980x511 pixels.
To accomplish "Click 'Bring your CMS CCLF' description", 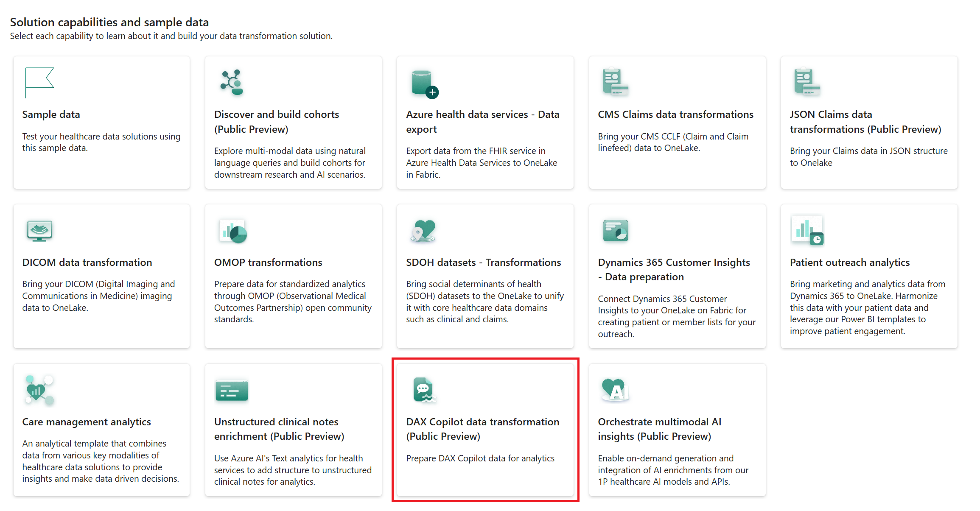I will [x=673, y=142].
